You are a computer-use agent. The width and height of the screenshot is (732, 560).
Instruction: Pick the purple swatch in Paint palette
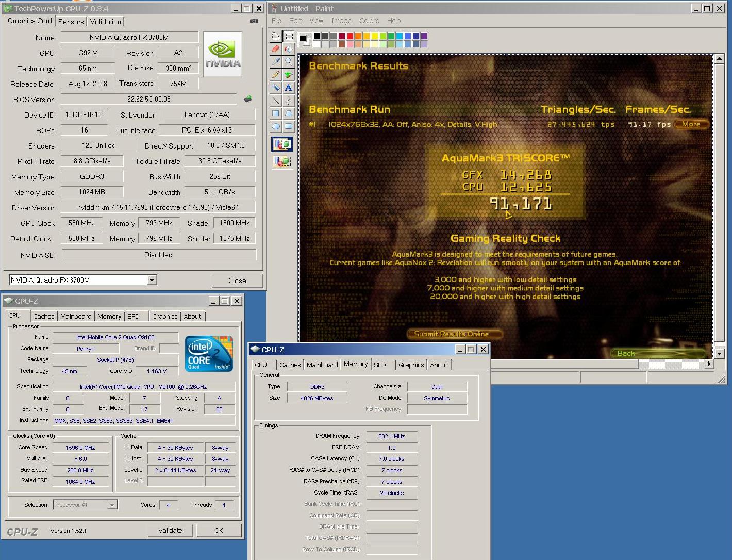(x=424, y=36)
